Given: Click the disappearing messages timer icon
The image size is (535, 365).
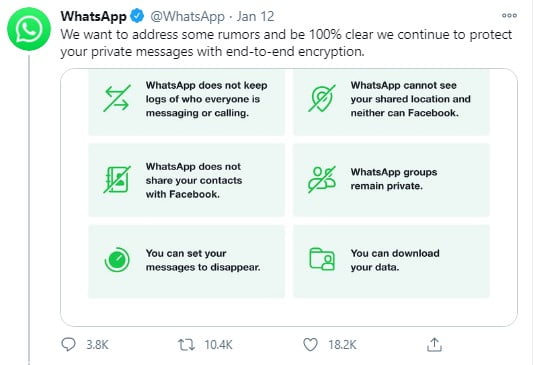Looking at the screenshot, I should pyautogui.click(x=117, y=260).
